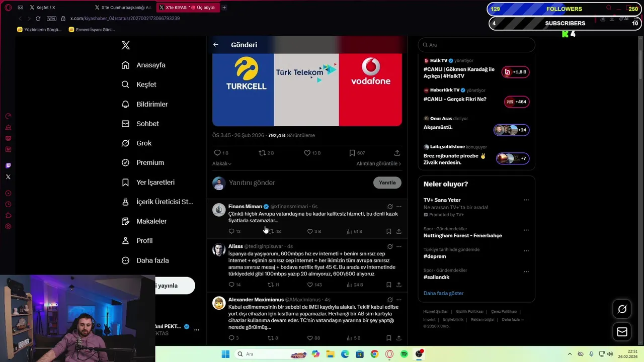Open floating messages envelope button

[622, 332]
